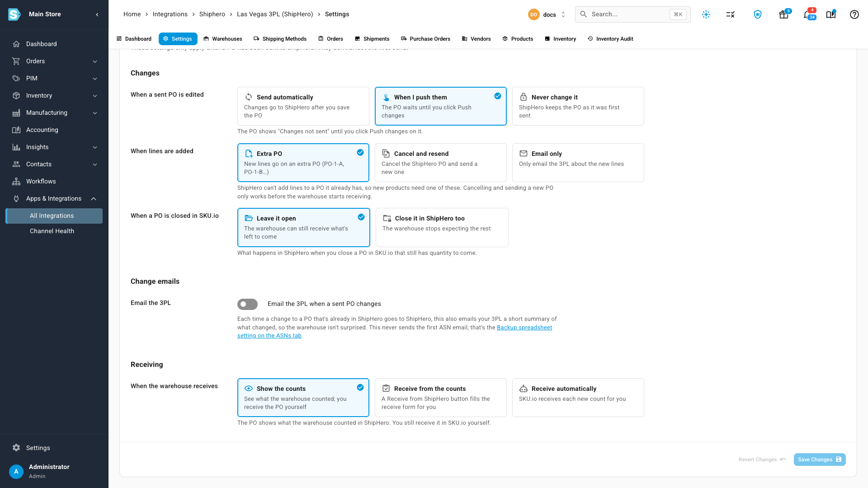The image size is (868, 488).
Task: Click the task checklist icon in header
Action: pos(731,14)
